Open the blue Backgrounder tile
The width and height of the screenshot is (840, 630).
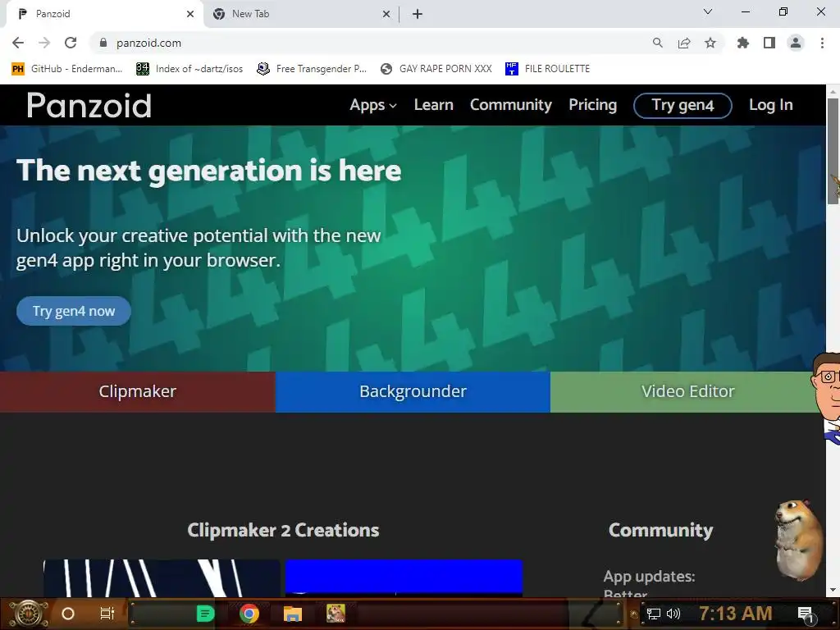point(413,391)
